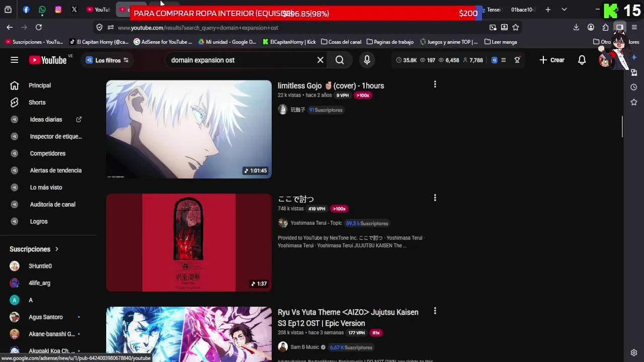Screen dimensions: 644x362
Task: Open the browser extensions puzzle icon
Action: pos(605,27)
